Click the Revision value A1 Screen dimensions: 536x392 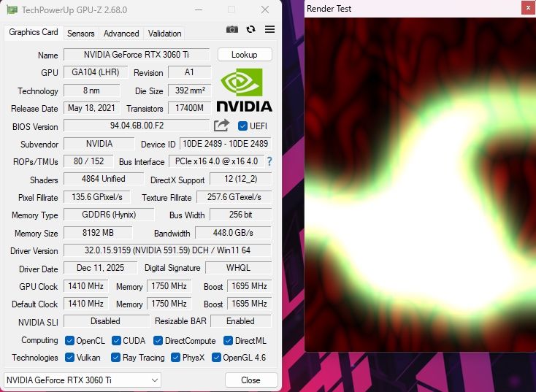pyautogui.click(x=189, y=72)
